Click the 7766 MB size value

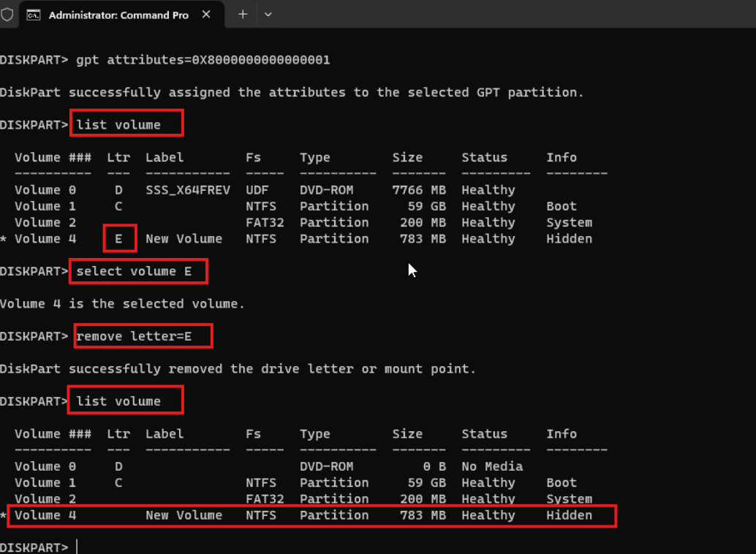[418, 190]
